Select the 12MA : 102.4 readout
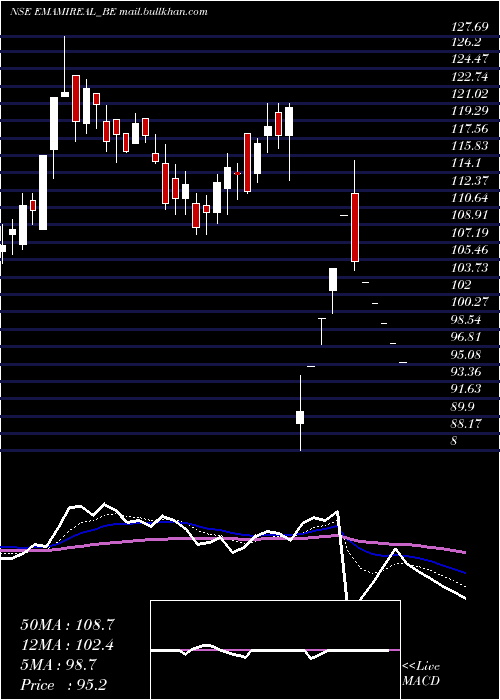500x700 pixels. (67, 645)
